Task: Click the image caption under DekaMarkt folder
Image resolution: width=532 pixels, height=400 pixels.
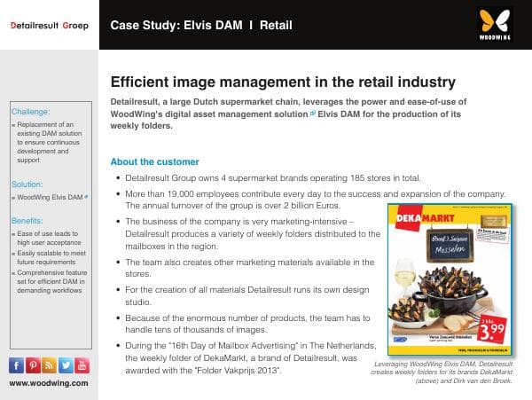Action: tap(449, 373)
